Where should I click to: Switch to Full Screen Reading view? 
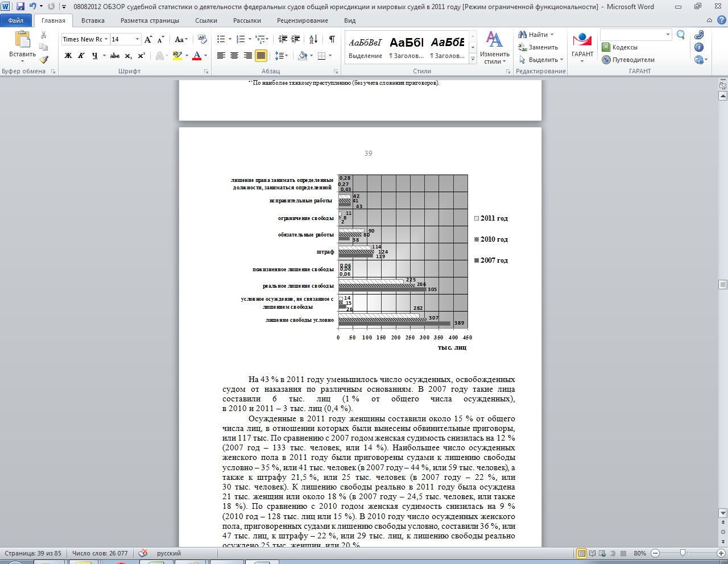(592, 553)
